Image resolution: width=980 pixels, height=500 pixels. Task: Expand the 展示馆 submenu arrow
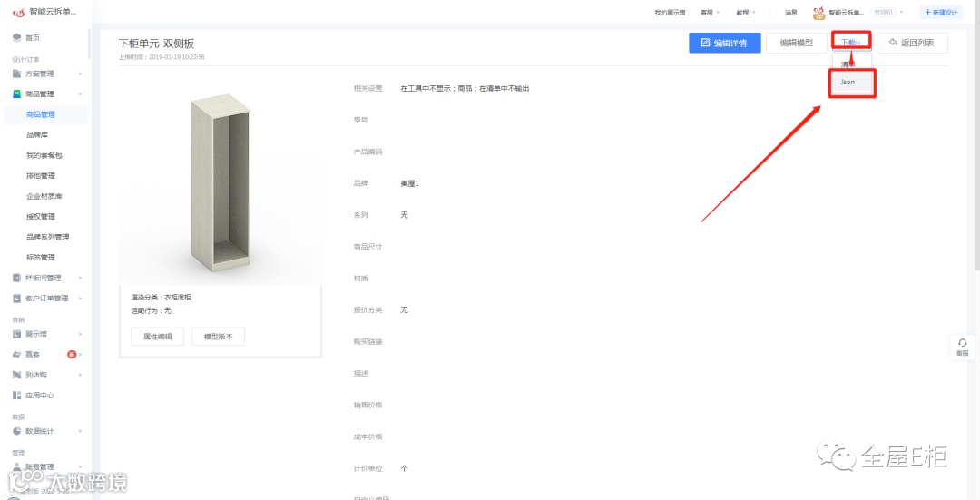pyautogui.click(x=80, y=334)
